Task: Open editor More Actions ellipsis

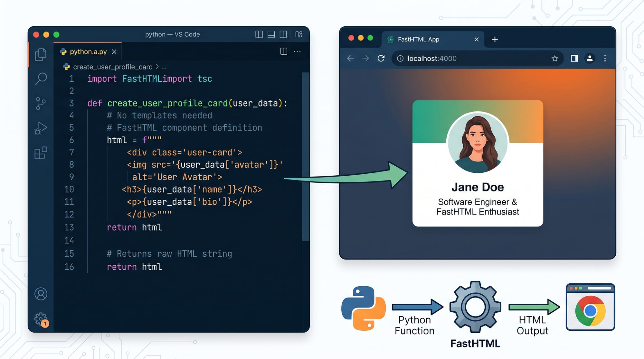Action: coord(297,51)
